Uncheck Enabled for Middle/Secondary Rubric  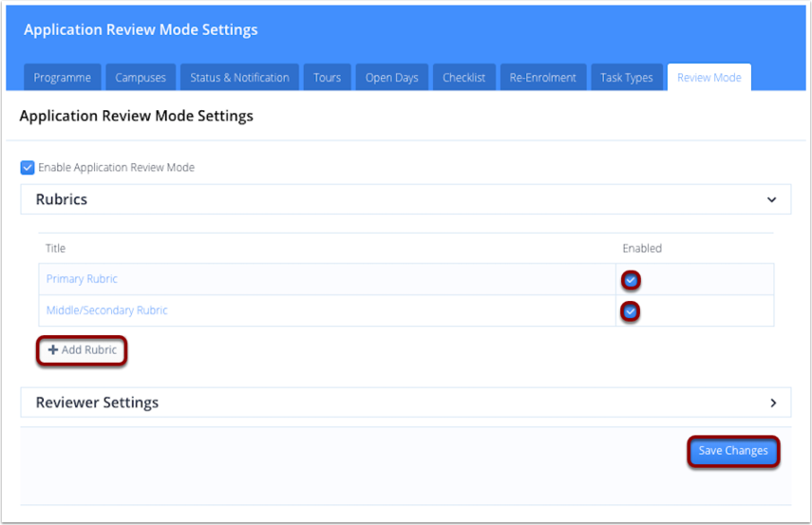631,311
